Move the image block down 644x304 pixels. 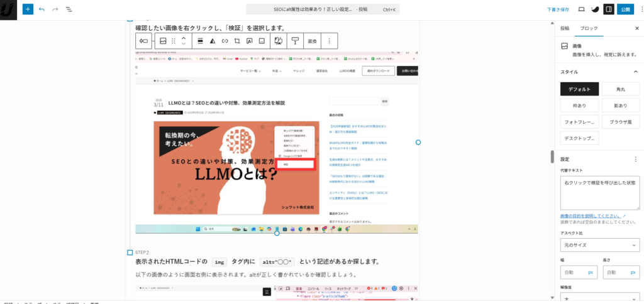pos(184,44)
